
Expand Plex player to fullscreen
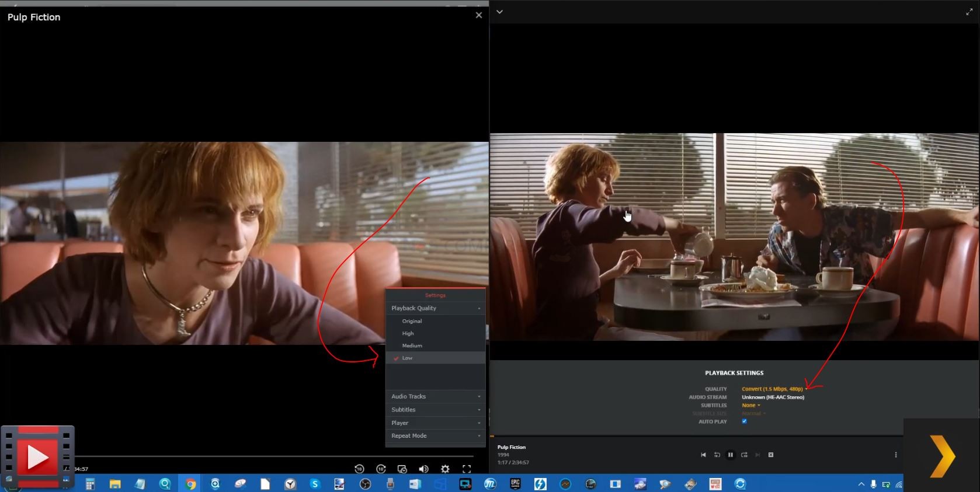tap(969, 12)
